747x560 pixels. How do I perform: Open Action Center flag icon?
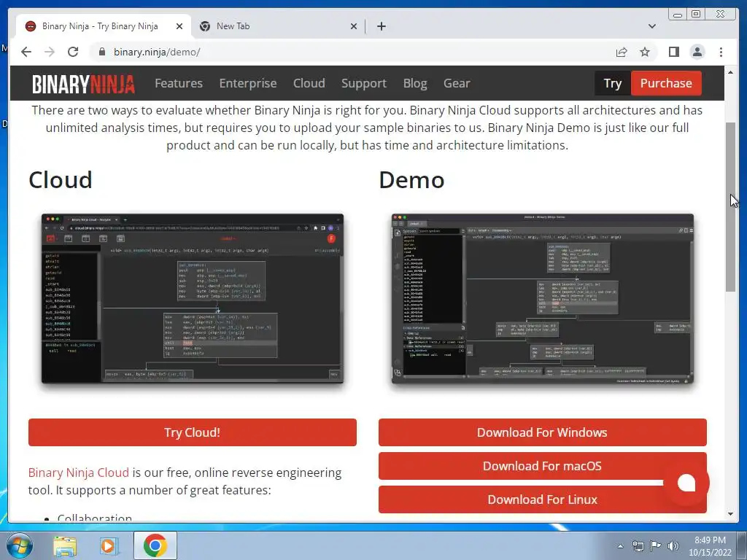[656, 546]
